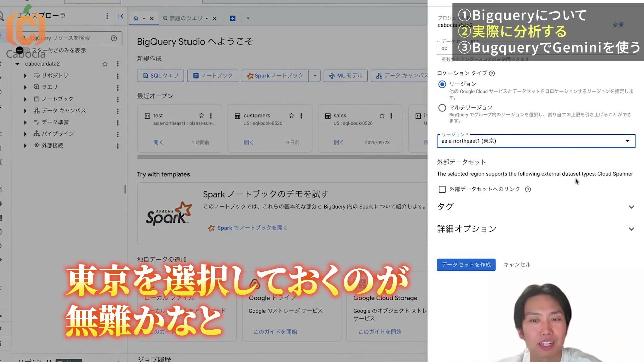Click Google Cloud Storage このガイドを開始 link
The image size is (644, 362).
pos(380,331)
